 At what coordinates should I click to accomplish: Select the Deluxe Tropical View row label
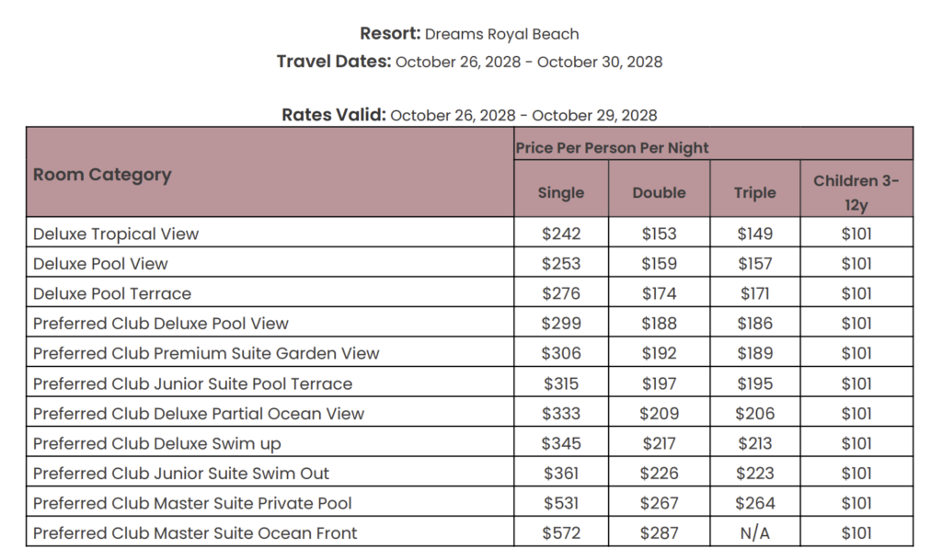point(116,234)
